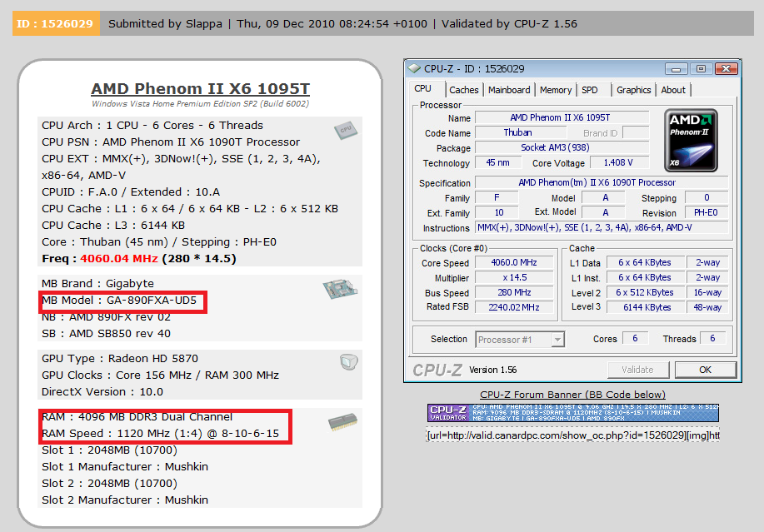The width and height of the screenshot is (764, 532).
Task: Click the RAM Speed 1120 MHz line
Action: pyautogui.click(x=160, y=434)
